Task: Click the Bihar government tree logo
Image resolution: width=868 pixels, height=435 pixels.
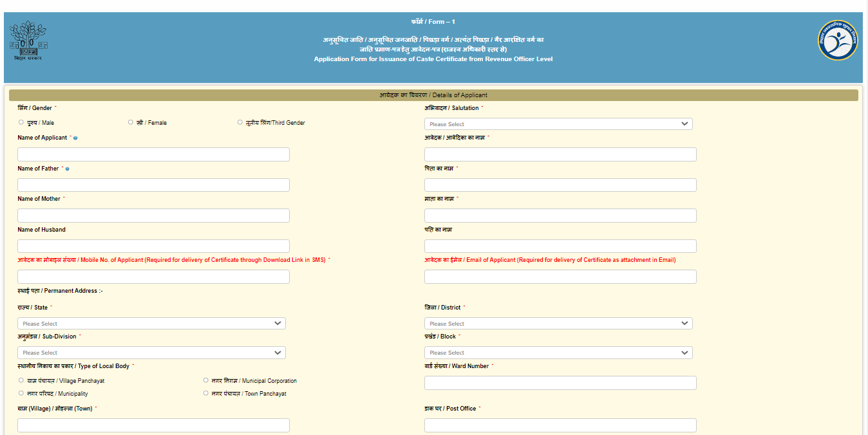Action: (28, 40)
